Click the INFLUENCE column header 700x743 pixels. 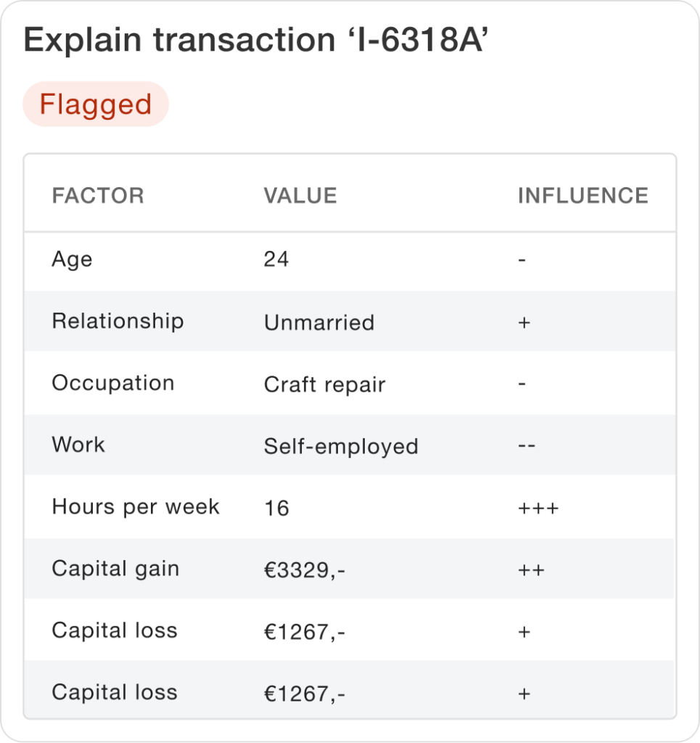pyautogui.click(x=583, y=196)
